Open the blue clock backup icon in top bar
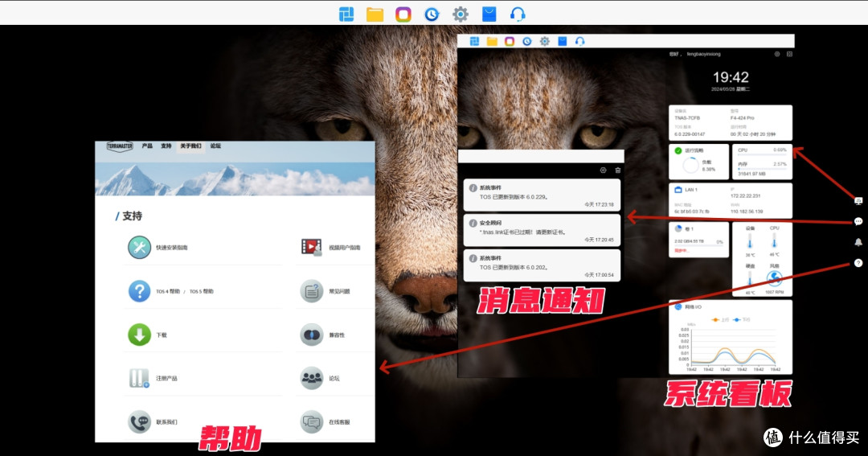 432,14
